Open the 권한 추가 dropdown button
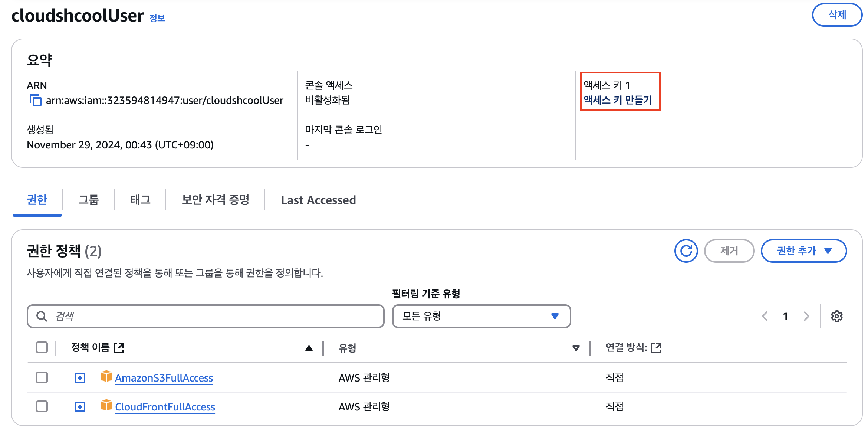This screenshot has height=432, width=868. tap(803, 251)
